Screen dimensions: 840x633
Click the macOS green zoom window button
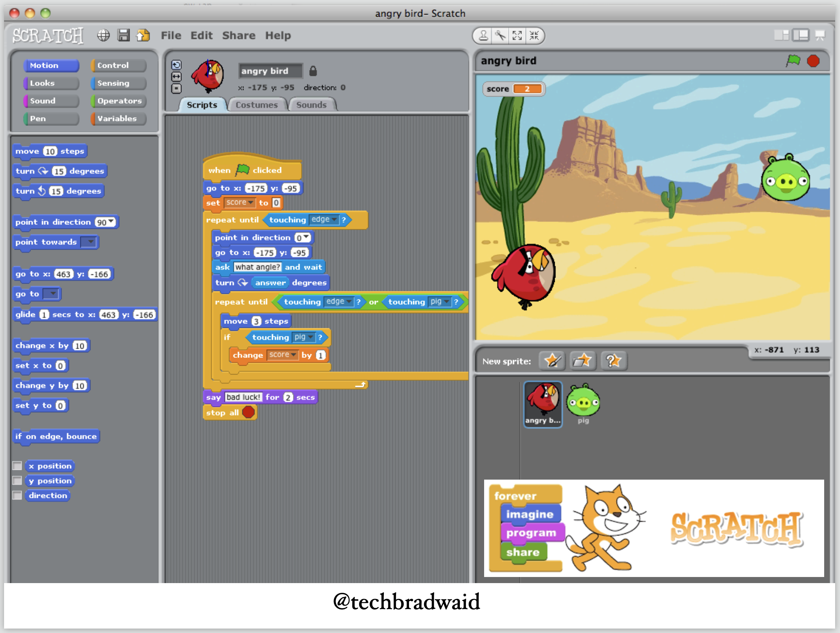coord(45,13)
